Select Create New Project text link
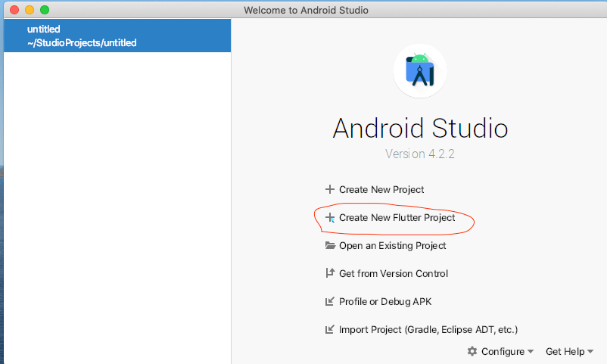 381,190
